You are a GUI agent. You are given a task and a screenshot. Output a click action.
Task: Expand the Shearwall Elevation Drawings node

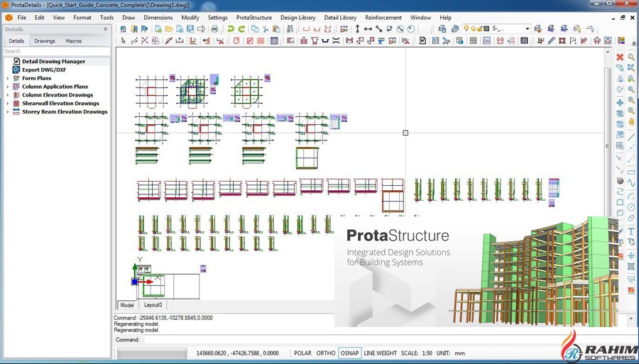(8, 104)
